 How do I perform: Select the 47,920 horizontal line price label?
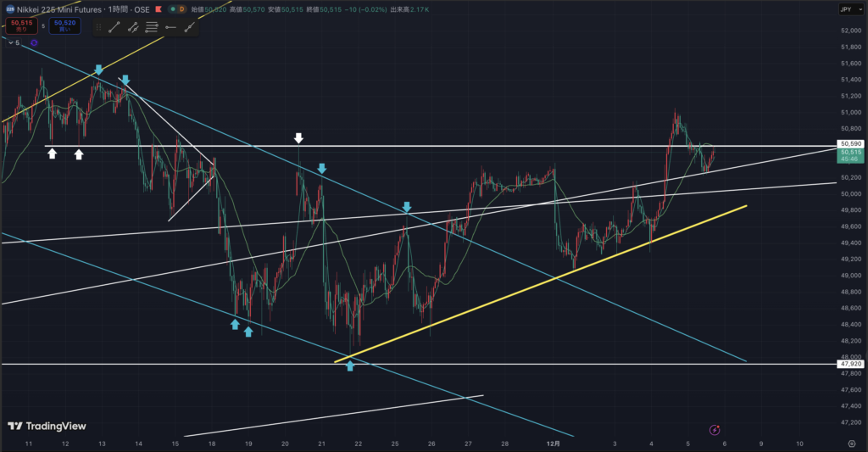click(x=849, y=364)
